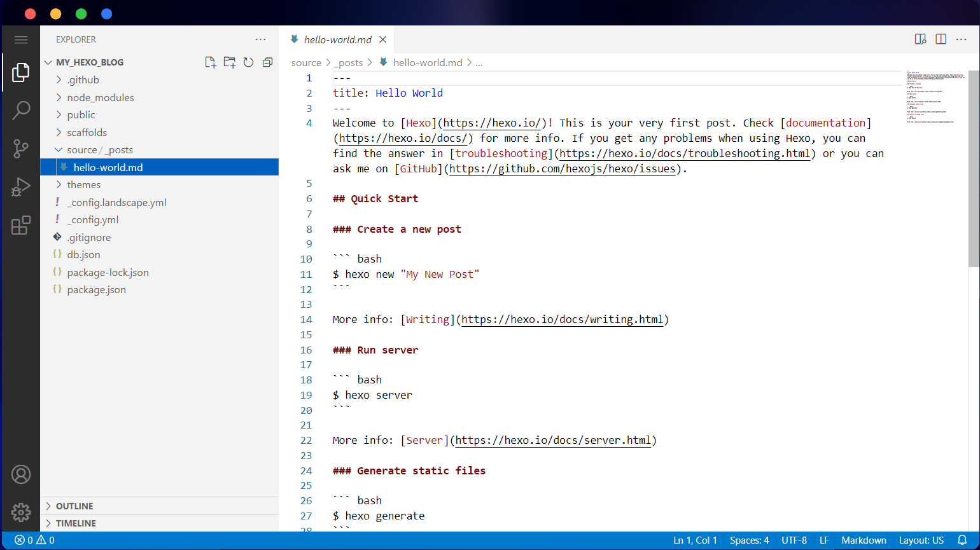980x550 pixels.
Task: Click the New File icon in Explorer
Action: (210, 62)
